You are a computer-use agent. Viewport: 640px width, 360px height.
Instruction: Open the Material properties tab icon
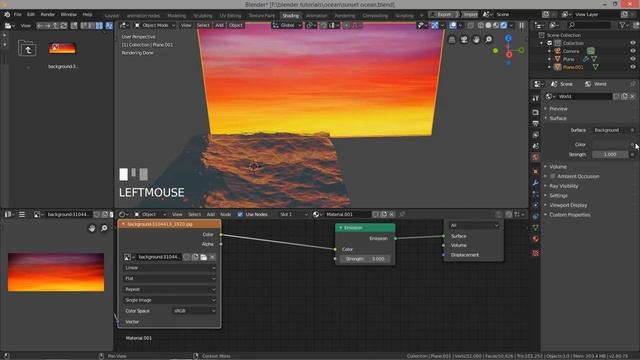[536, 239]
